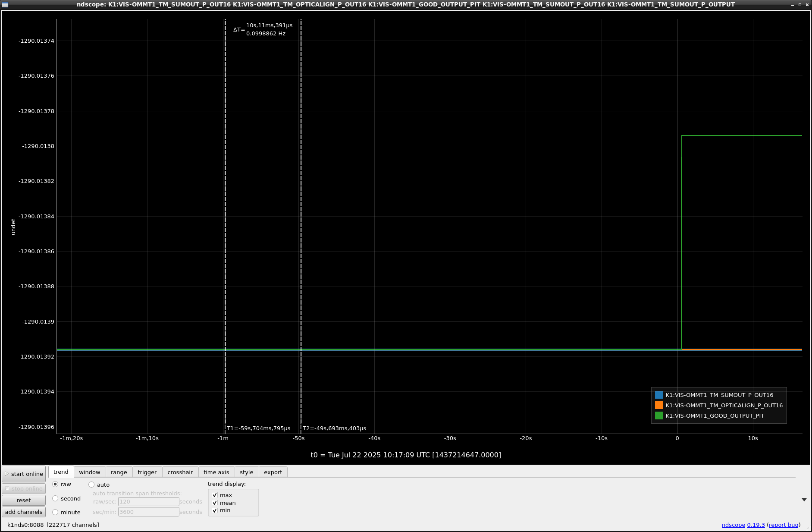The width and height of the screenshot is (812, 532).
Task: Toggle the mean trend display checkbox
Action: [215, 503]
